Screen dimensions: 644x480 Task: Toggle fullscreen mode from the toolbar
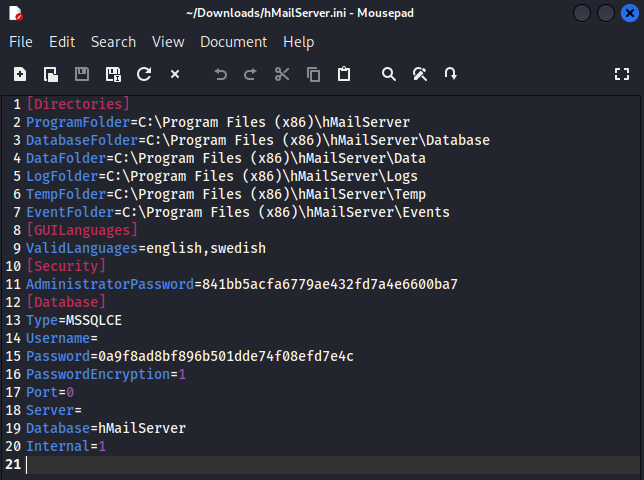click(622, 74)
